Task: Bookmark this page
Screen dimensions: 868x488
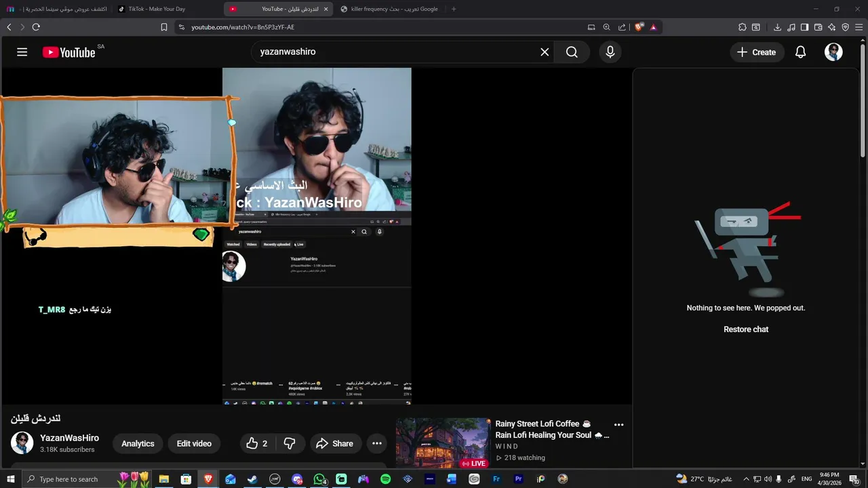Action: (x=164, y=27)
